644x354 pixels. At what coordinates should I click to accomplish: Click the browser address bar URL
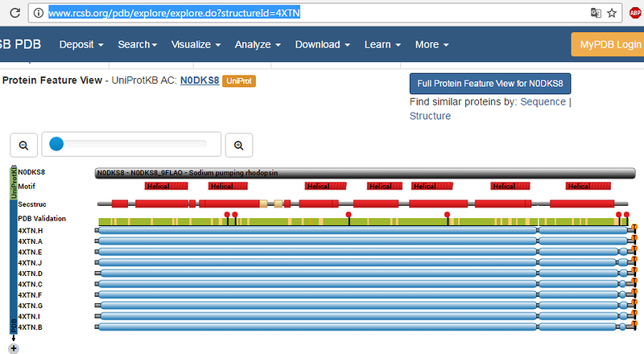(x=174, y=14)
